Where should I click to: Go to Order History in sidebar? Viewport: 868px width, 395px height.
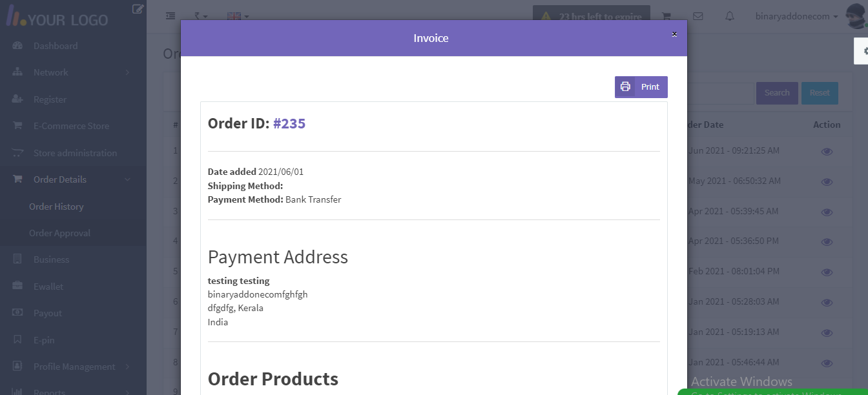pyautogui.click(x=56, y=207)
